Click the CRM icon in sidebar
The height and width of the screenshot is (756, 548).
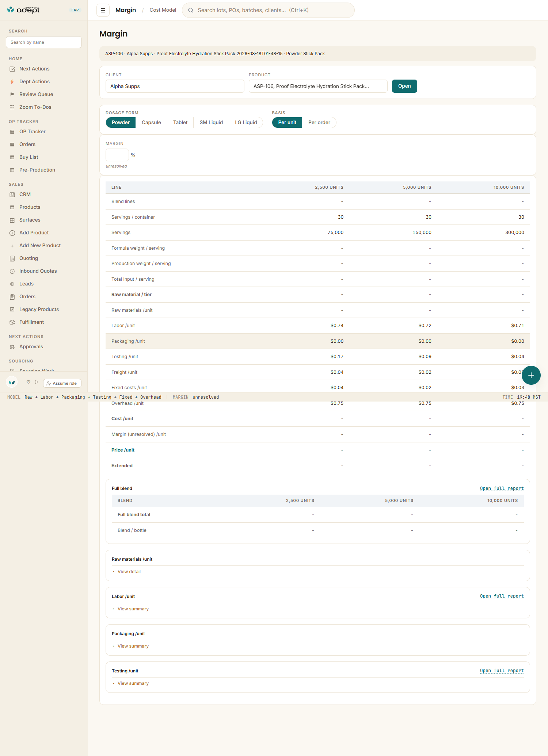tap(12, 195)
